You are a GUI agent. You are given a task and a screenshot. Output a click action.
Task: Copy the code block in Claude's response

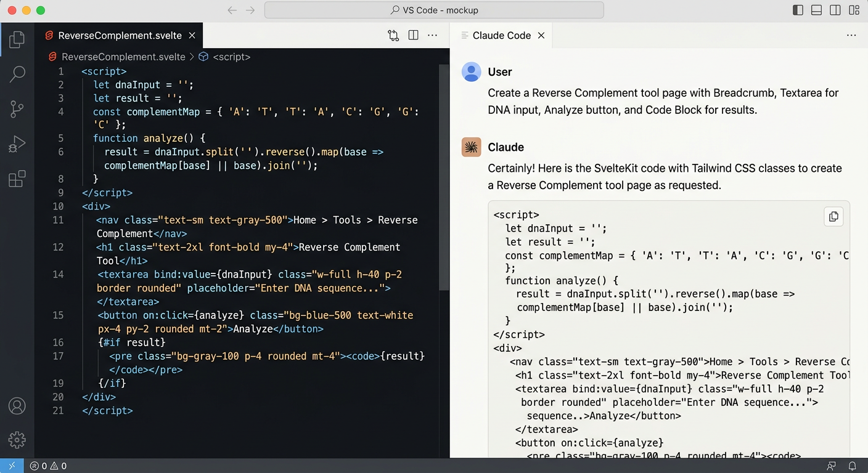833,217
